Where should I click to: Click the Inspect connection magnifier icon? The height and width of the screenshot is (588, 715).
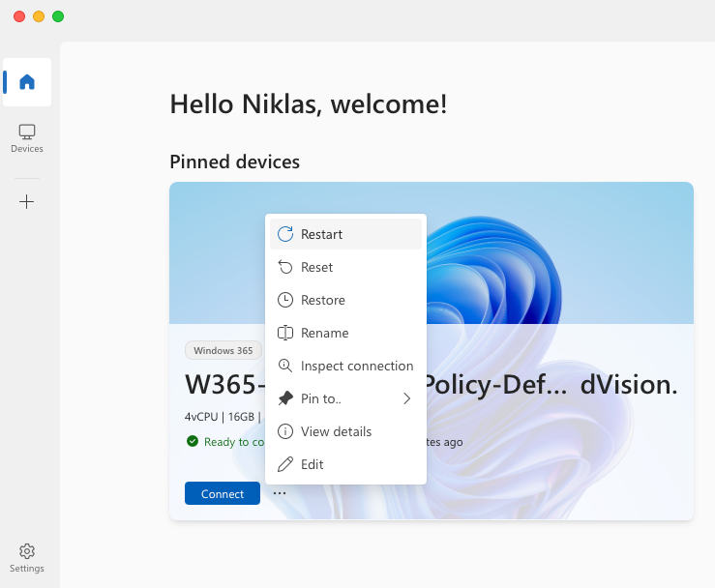[285, 366]
